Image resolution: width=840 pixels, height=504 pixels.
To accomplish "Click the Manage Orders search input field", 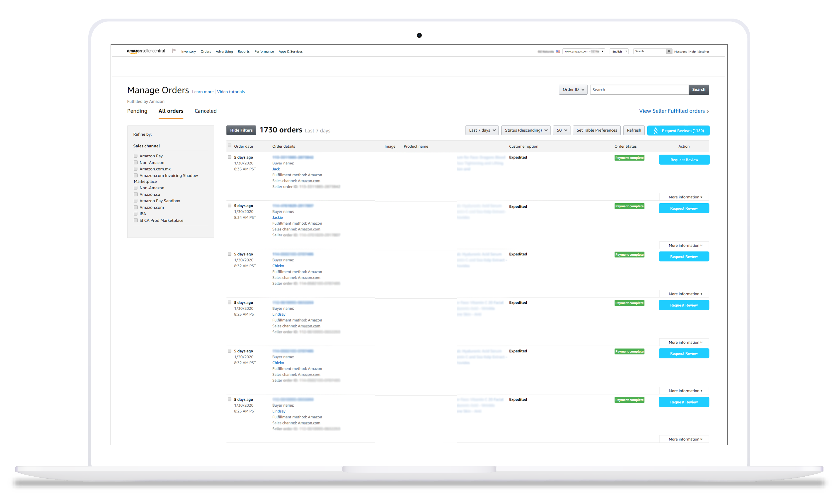I will (x=639, y=90).
